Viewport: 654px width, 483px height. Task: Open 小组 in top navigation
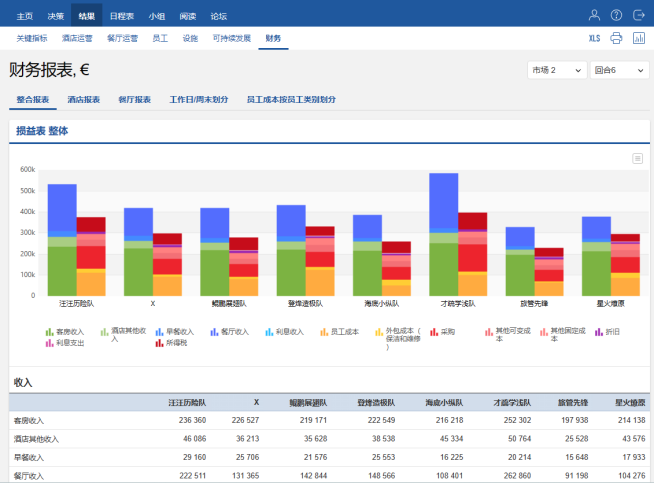point(157,16)
